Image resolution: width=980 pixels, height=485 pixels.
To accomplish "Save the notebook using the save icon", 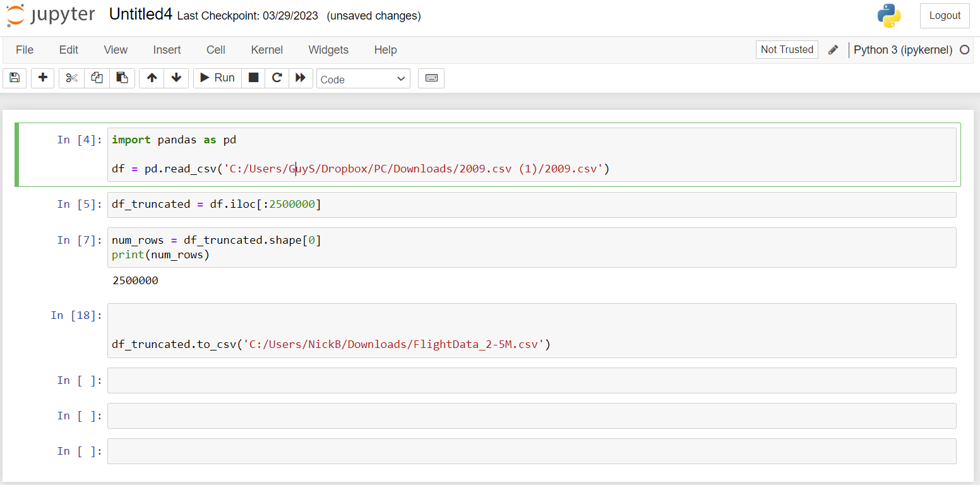I will tap(14, 78).
